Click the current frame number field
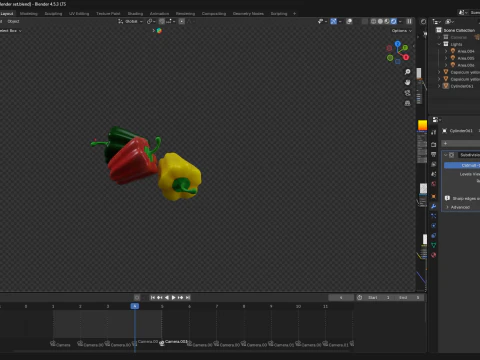480x360 pixels. coord(341,297)
